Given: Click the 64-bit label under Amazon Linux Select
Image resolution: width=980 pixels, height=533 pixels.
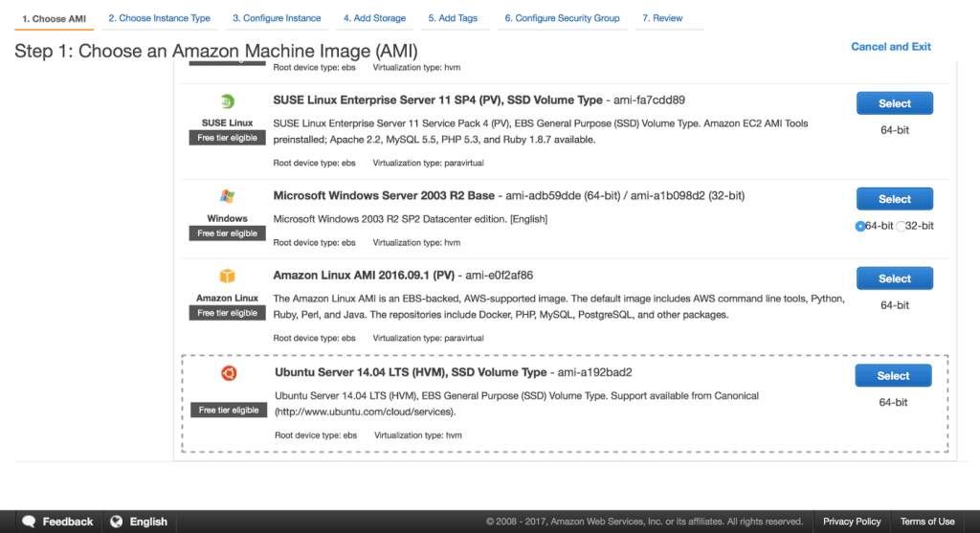Looking at the screenshot, I should pos(895,305).
